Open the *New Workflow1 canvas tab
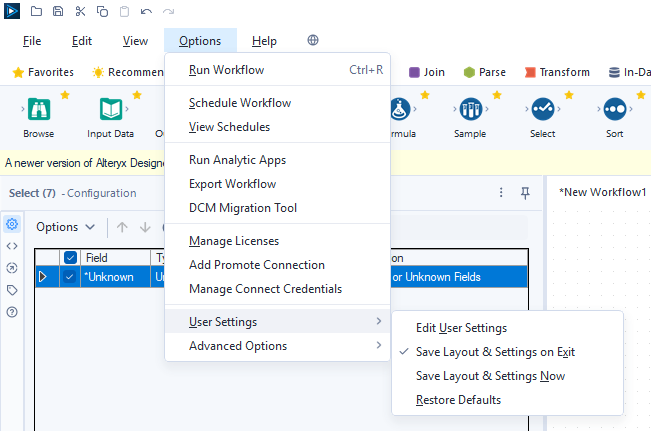Viewport: 651px width, 431px height. tap(602, 192)
